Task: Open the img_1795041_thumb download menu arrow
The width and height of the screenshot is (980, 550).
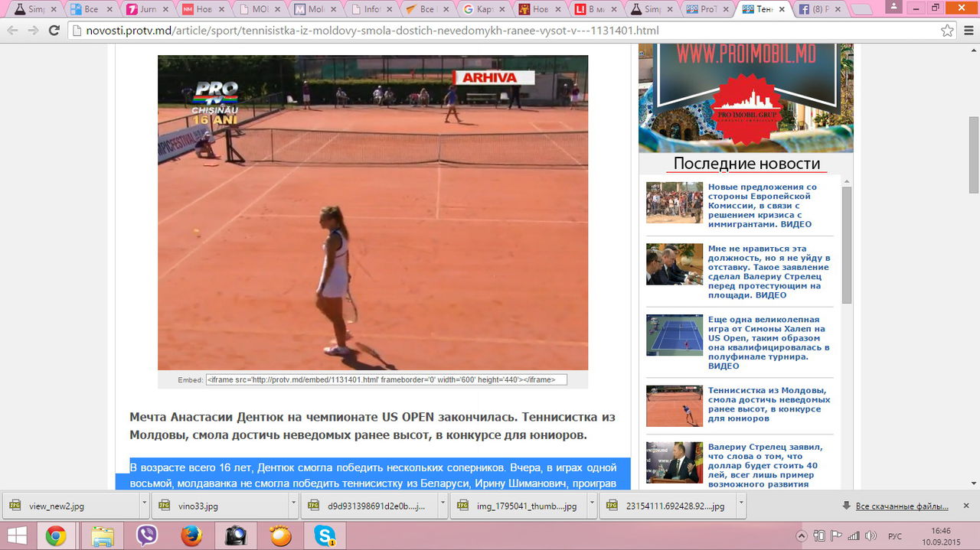Action: click(592, 506)
